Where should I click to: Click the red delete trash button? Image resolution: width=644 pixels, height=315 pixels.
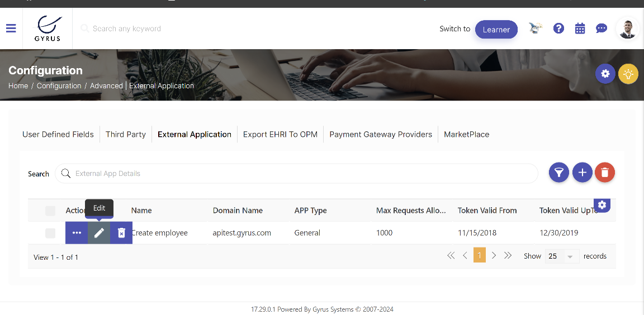click(x=605, y=173)
